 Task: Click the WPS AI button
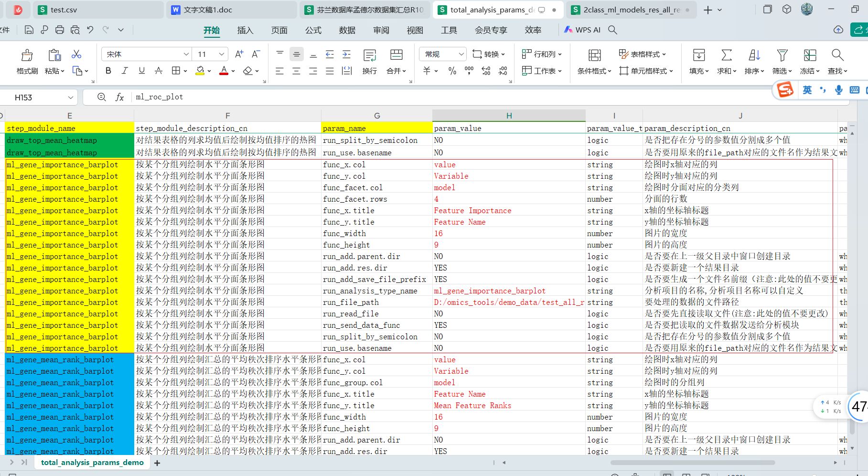click(x=582, y=30)
